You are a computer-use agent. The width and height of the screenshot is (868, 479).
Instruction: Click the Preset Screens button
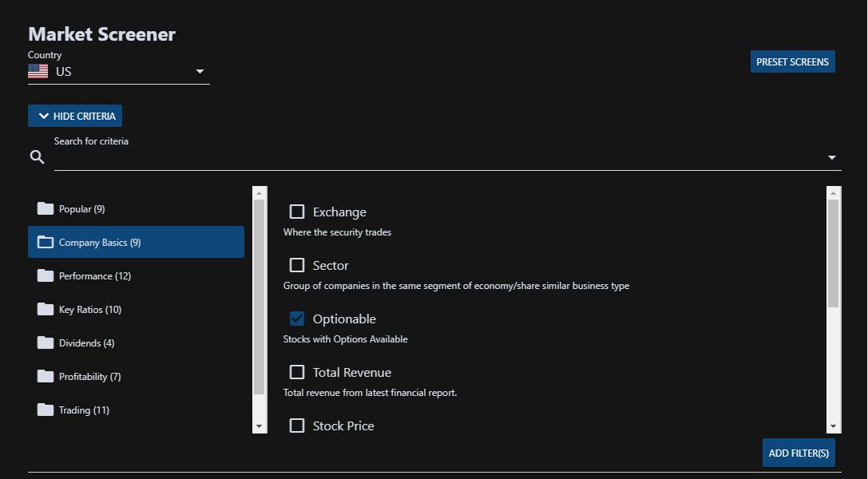793,62
